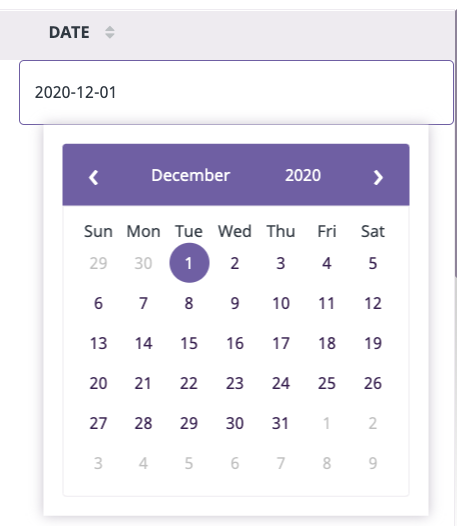Open the 2020 year selector
The height and width of the screenshot is (526, 457).
coord(303,175)
